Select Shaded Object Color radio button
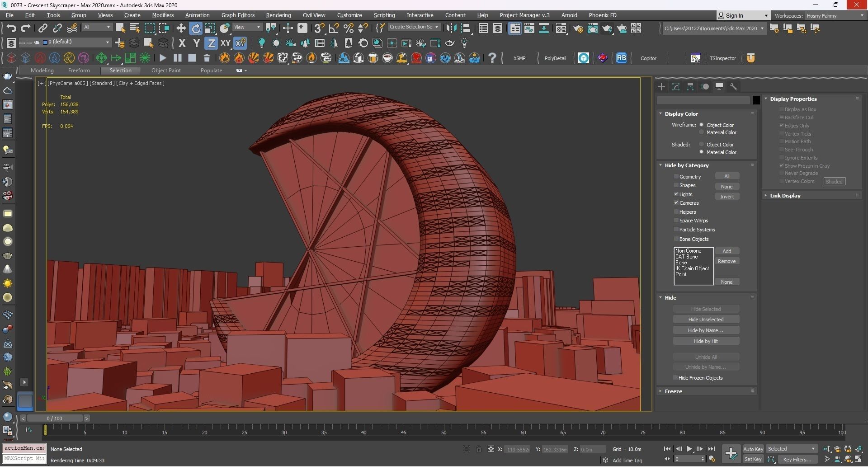Image resolution: width=868 pixels, height=470 pixels. (702, 144)
